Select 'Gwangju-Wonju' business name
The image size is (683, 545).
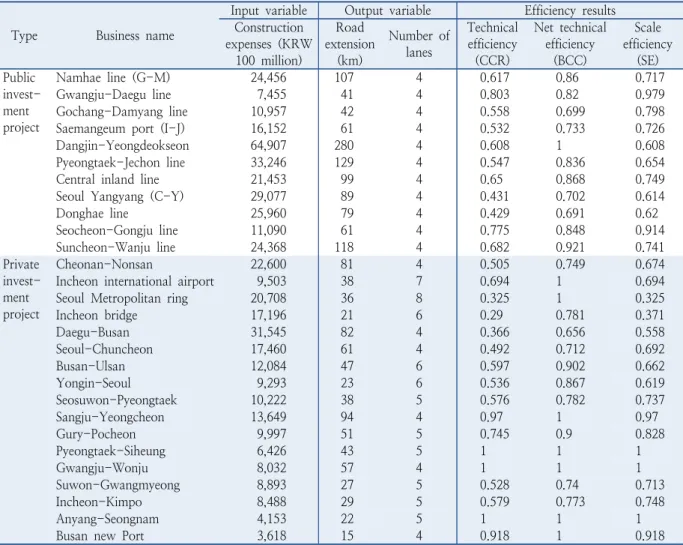102,468
